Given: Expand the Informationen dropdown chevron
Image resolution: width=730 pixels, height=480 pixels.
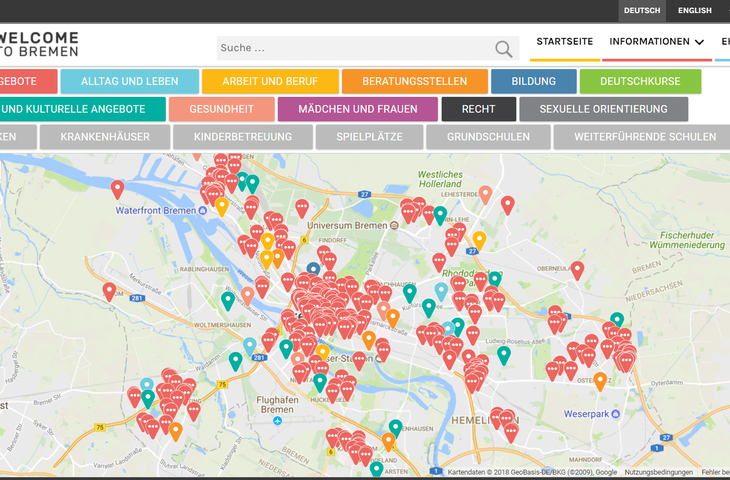Looking at the screenshot, I should [x=699, y=42].
